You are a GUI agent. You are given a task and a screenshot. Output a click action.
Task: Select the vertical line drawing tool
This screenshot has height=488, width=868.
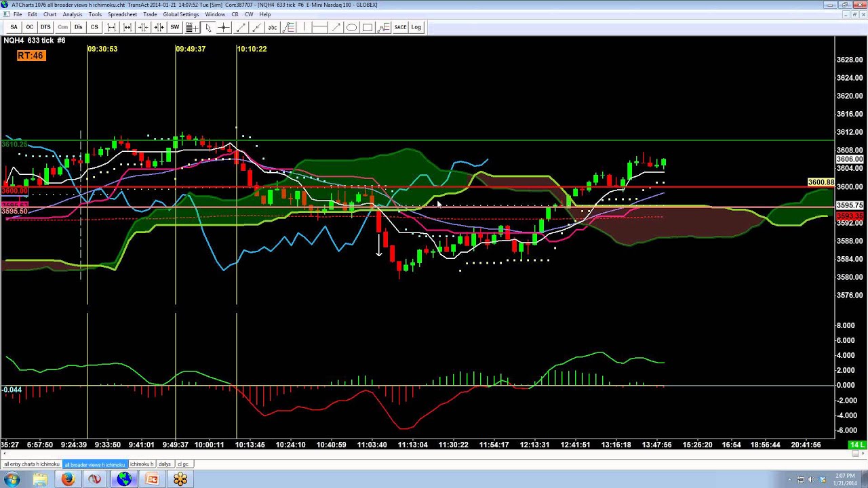pyautogui.click(x=304, y=27)
